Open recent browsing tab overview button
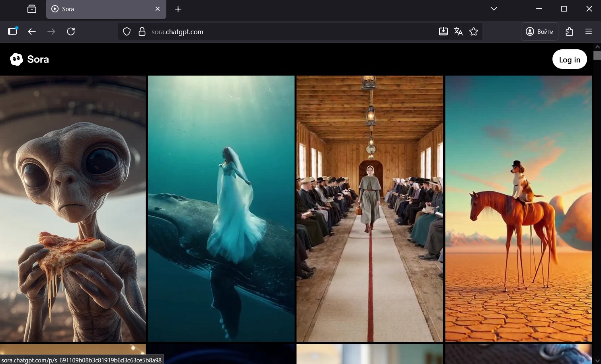Screen dimensions: 601x364 [x=32, y=9]
